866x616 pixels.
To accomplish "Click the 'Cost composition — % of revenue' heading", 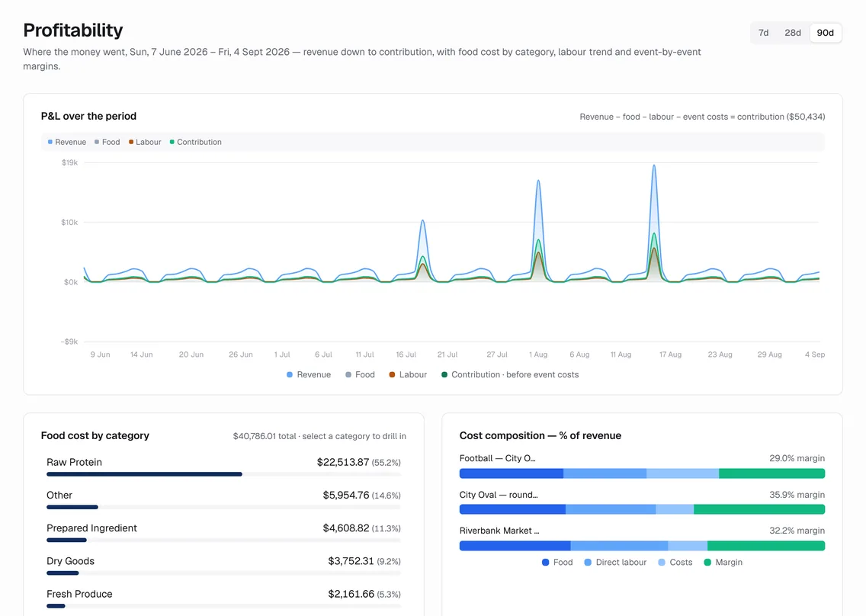I will click(540, 435).
